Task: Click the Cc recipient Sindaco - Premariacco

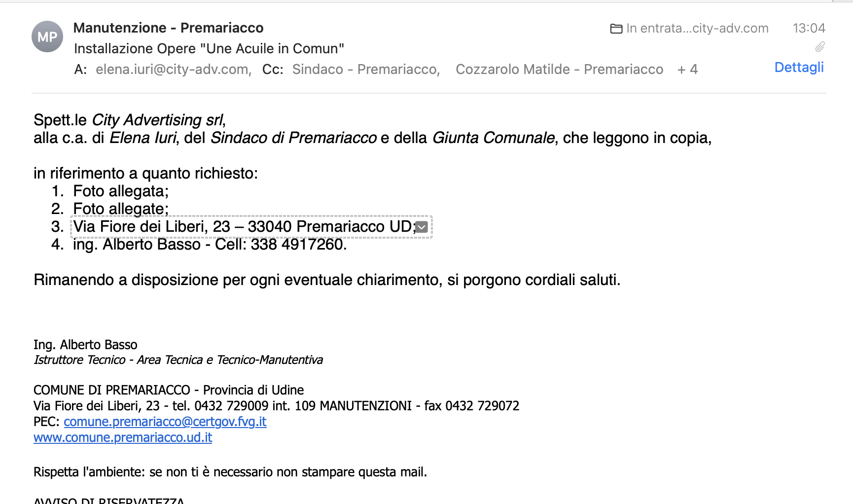Action: [x=365, y=70]
